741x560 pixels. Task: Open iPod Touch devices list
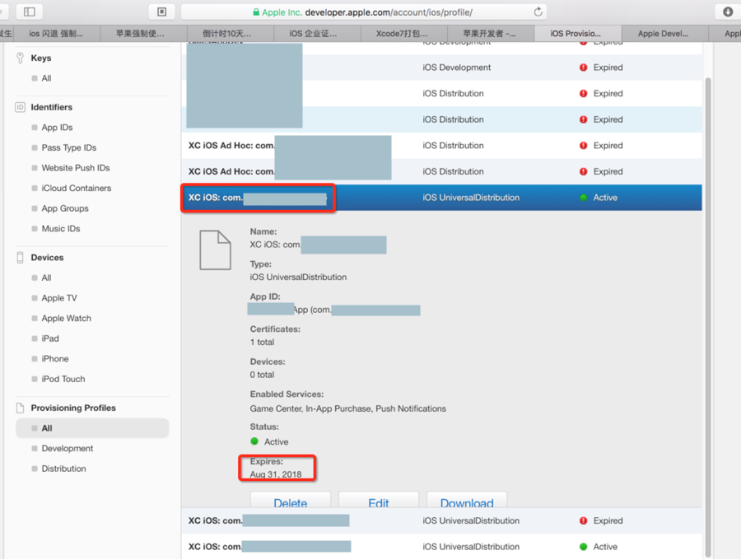tap(63, 379)
